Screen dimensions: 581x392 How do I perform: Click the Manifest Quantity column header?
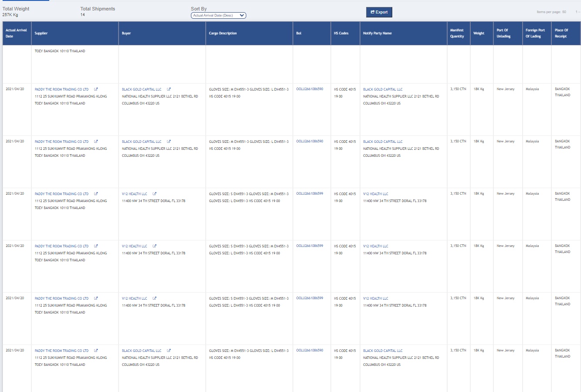pos(457,33)
